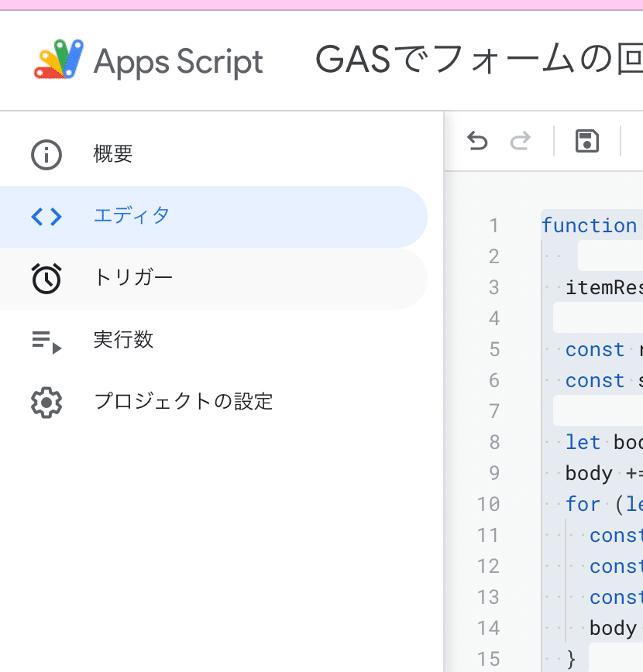Image resolution: width=643 pixels, height=672 pixels.
Task: Save project with floppy disk icon
Action: (x=586, y=141)
